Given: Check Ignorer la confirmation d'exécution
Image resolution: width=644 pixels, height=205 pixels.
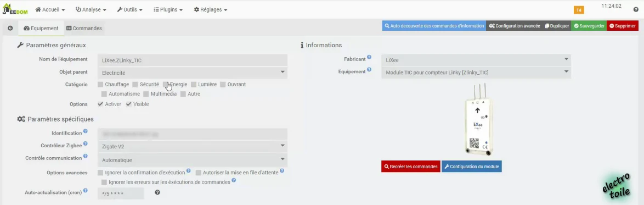Looking at the screenshot, I should point(100,173).
